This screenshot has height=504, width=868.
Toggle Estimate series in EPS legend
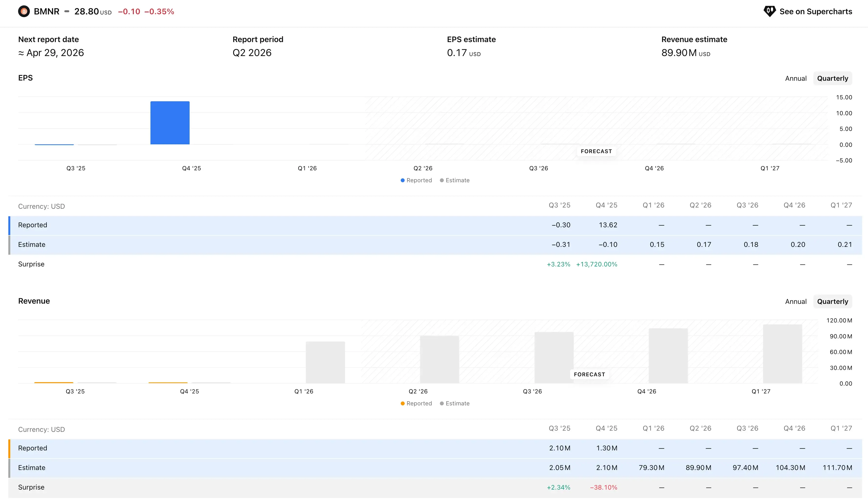pyautogui.click(x=454, y=180)
